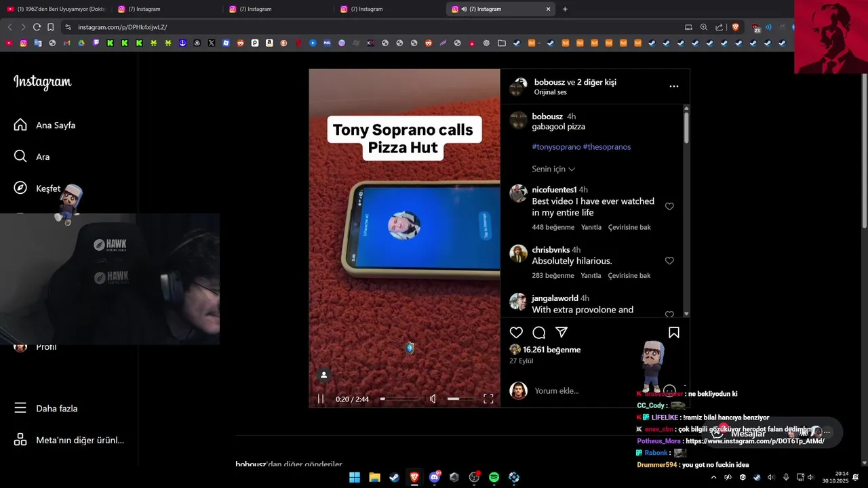Go back in browser history
The image size is (868, 488).
click(x=9, y=27)
